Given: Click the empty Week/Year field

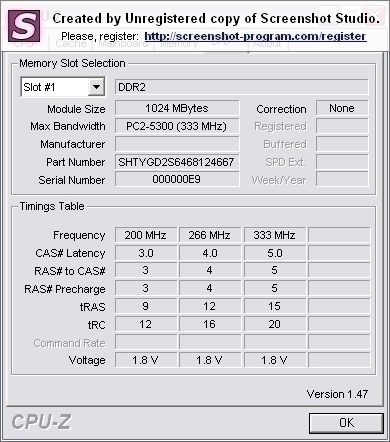Looking at the screenshot, I should (342, 180).
